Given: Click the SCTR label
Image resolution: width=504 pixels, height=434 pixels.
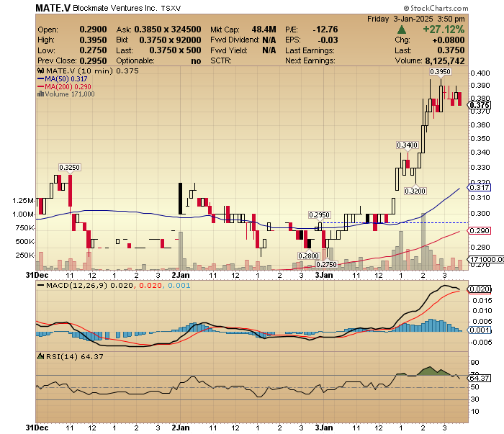Looking at the screenshot, I should [x=221, y=60].
